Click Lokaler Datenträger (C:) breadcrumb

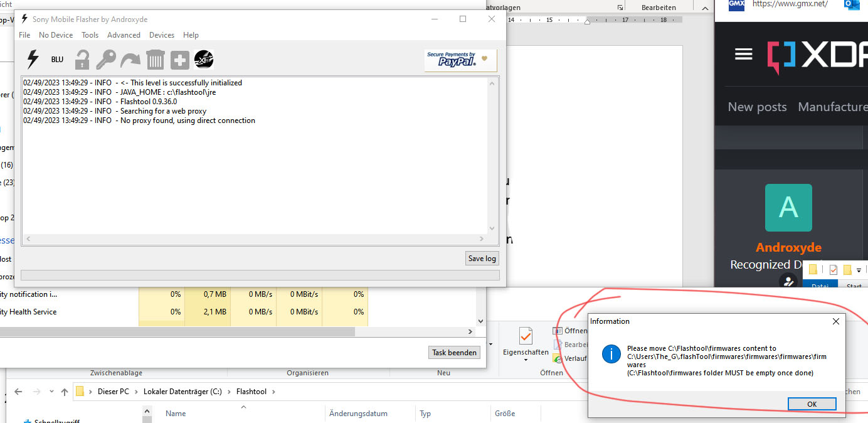pyautogui.click(x=183, y=392)
